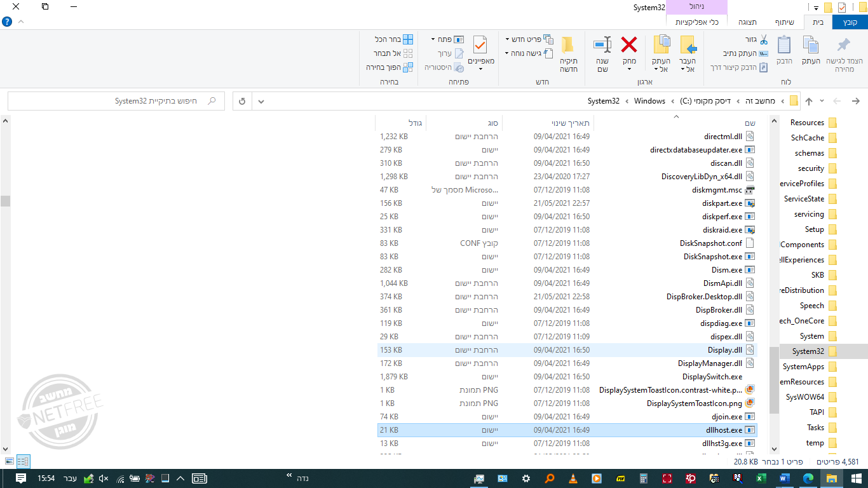Open the Application Tools (כלי אפליקציות) tab
The height and width of the screenshot is (488, 868).
click(696, 22)
